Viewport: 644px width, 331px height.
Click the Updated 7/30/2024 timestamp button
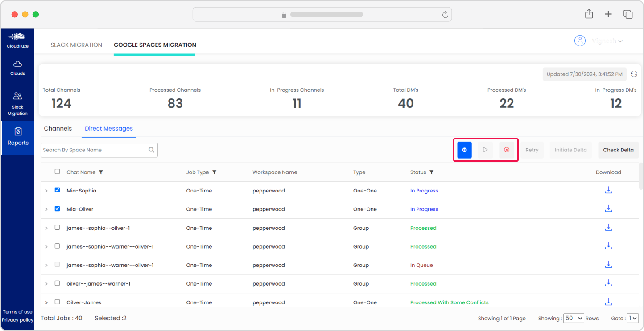(585, 74)
